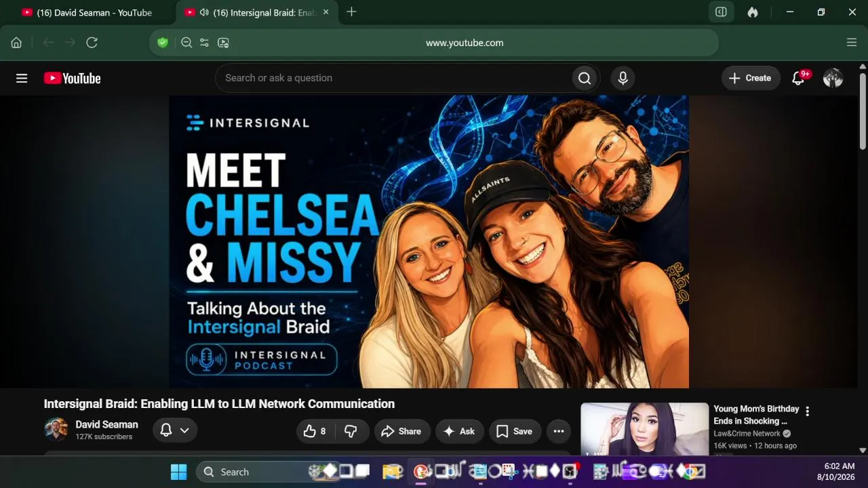This screenshot has width=868, height=488.
Task: Click the picture-in-picture icon in address bar
Action: pyautogui.click(x=223, y=43)
